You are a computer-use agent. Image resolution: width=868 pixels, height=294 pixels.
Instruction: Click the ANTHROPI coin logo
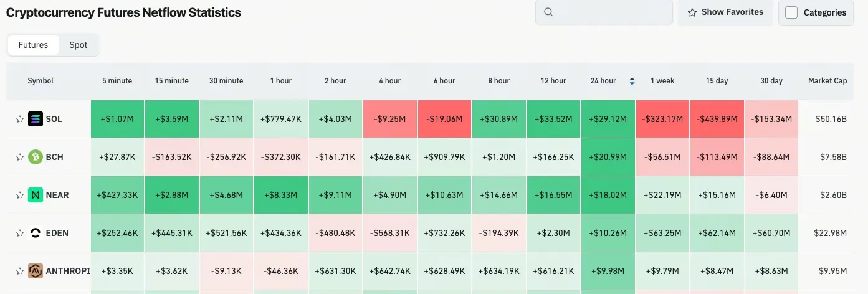click(36, 271)
